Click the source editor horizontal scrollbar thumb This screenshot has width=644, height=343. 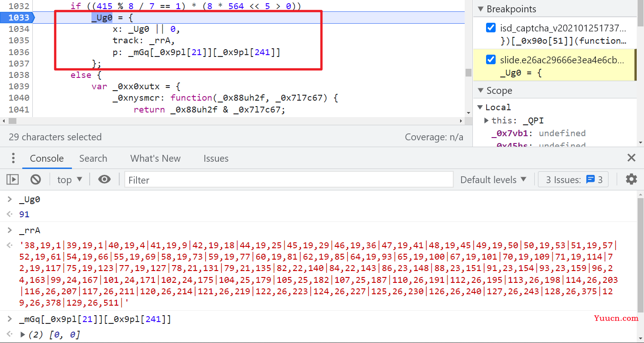[12, 121]
